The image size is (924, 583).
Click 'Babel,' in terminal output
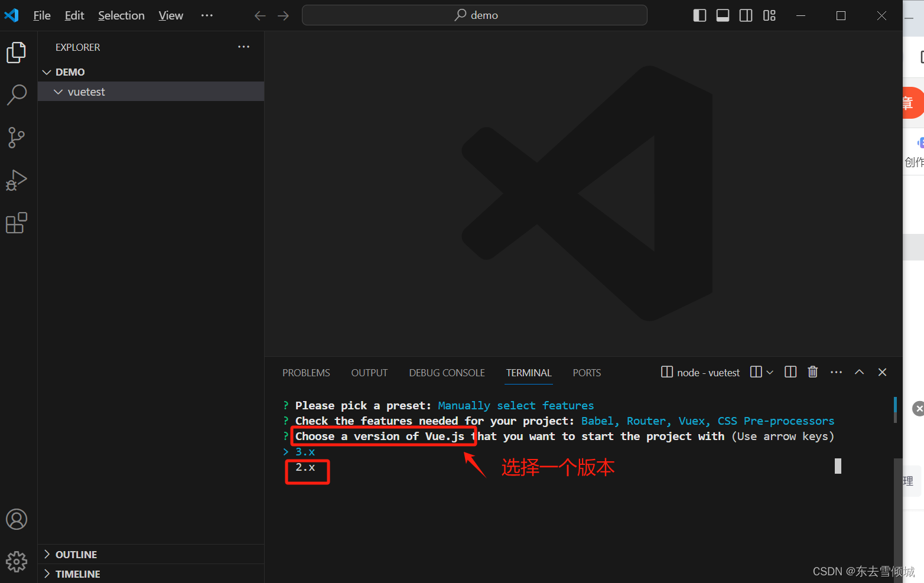[600, 421]
